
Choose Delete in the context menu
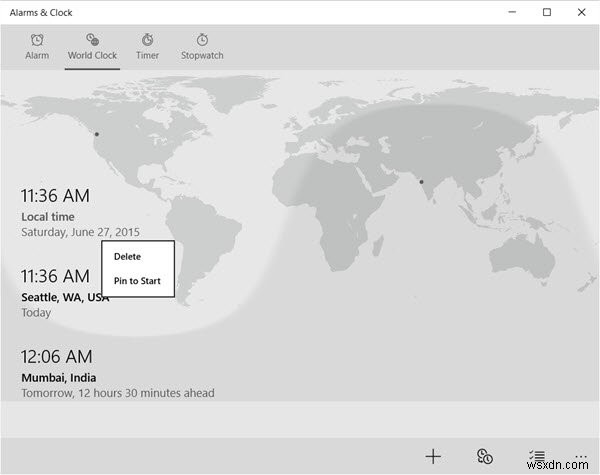click(127, 256)
